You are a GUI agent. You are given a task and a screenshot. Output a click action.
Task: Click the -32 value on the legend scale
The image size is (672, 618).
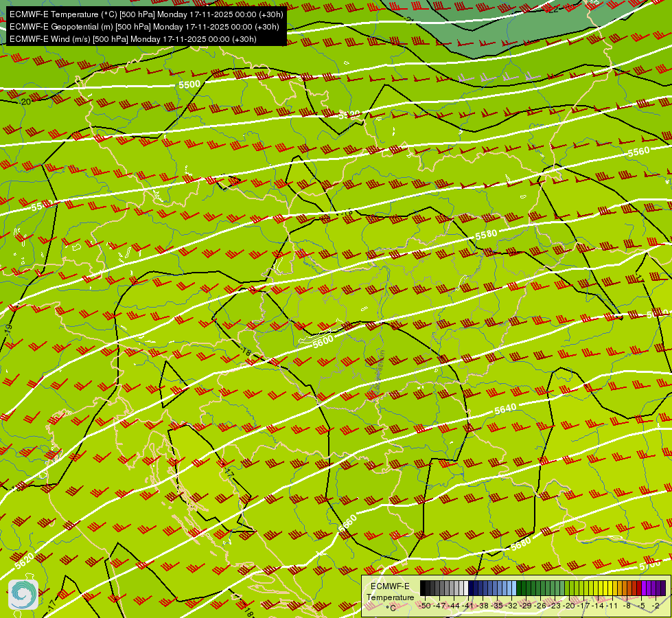[512, 606]
